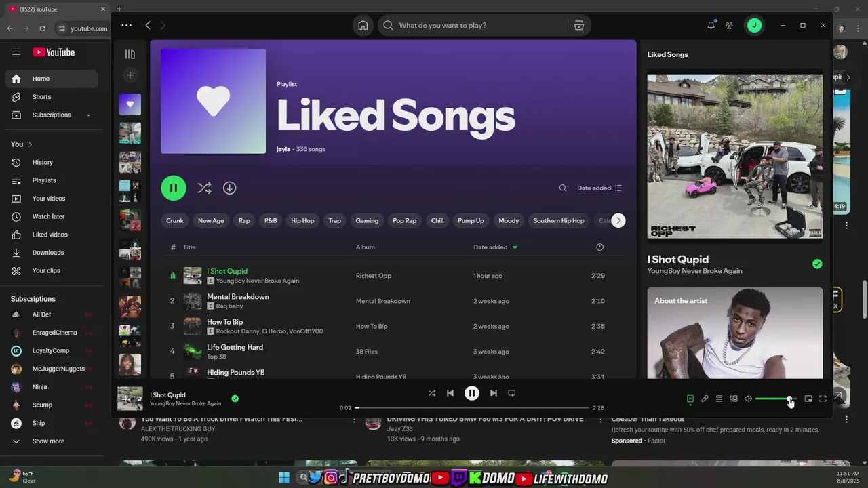Toggle liked checkmark in player bar

235,399
